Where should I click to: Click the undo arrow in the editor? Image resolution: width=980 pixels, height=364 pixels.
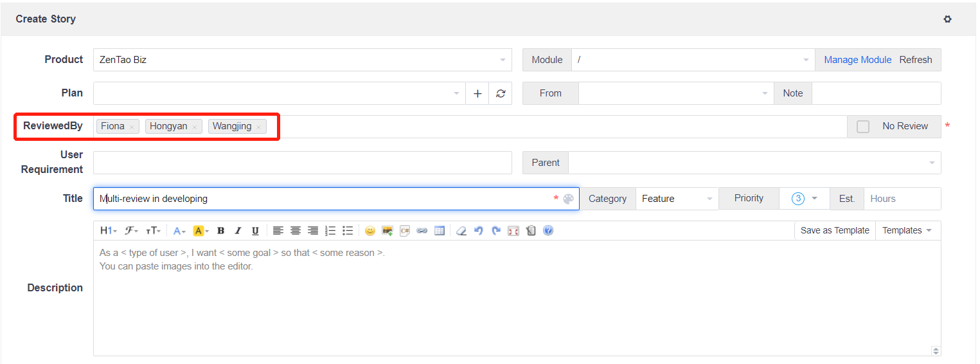click(x=478, y=231)
